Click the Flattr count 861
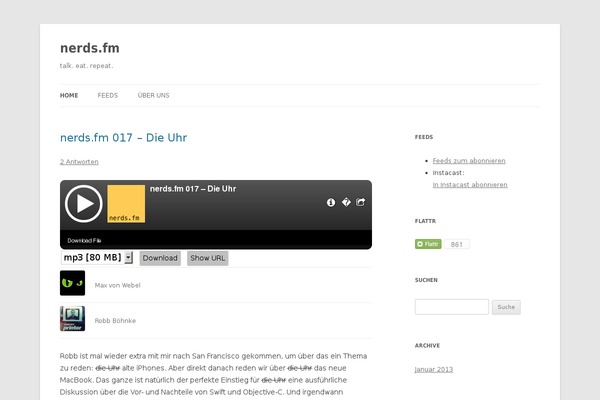The width and height of the screenshot is (600, 400). pyautogui.click(x=457, y=244)
